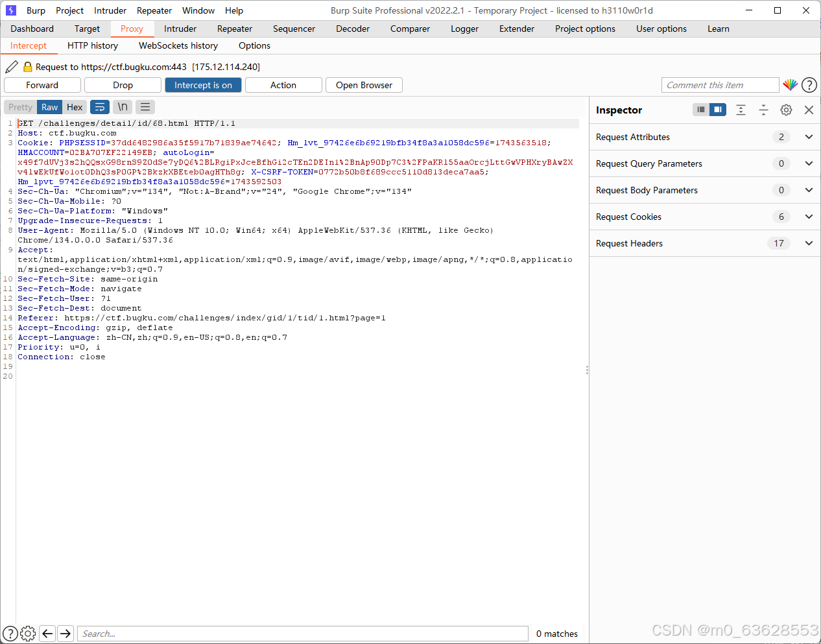Screen dimensions: 821x644
Task: Open the Window menu
Action: coord(198,10)
